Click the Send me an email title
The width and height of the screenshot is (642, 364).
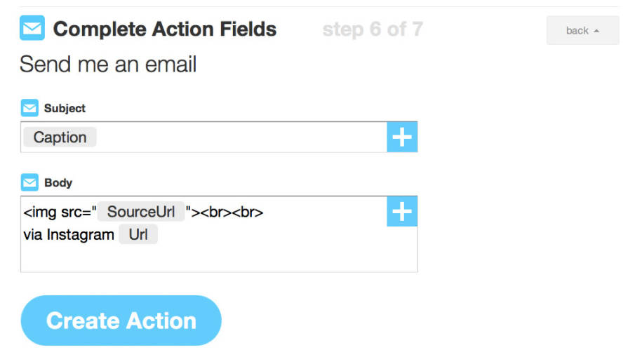[x=108, y=65]
